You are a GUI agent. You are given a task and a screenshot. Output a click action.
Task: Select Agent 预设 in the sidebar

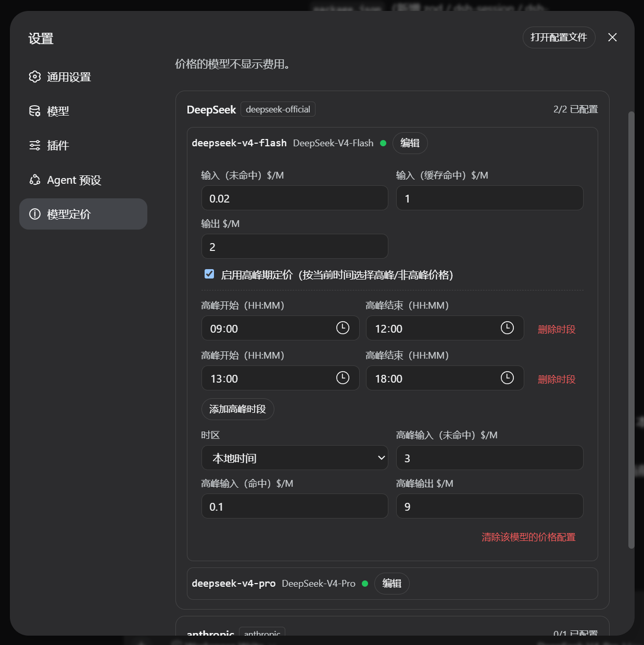coord(83,180)
